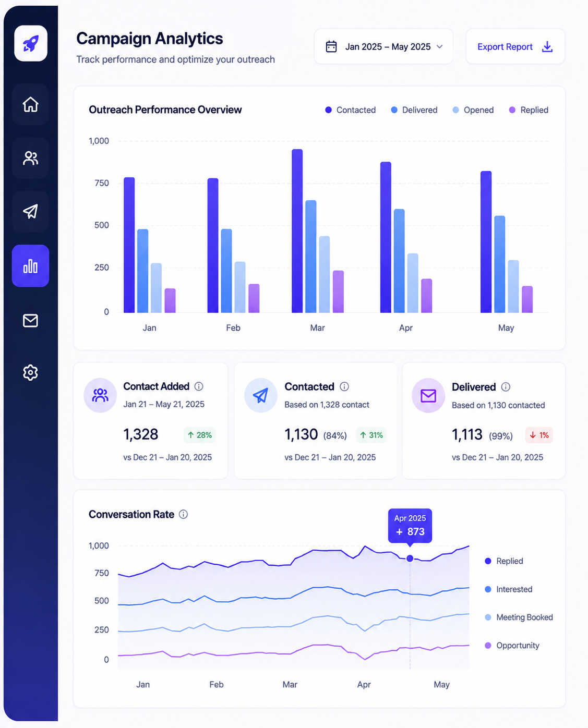This screenshot has height=728, width=588.
Task: Toggle Replied series in Conversation Rate legend
Action: (503, 561)
